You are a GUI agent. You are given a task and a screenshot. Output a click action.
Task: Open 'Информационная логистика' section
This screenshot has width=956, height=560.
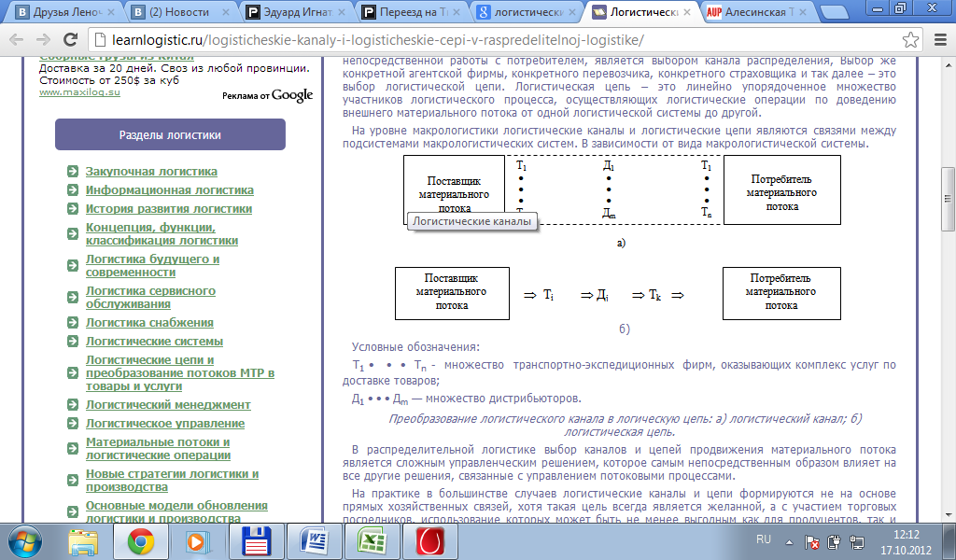[170, 190]
